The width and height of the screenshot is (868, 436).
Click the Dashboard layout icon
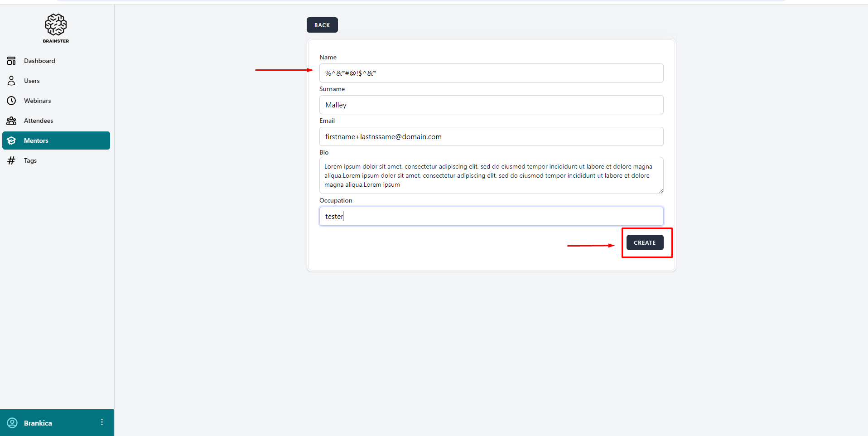11,61
